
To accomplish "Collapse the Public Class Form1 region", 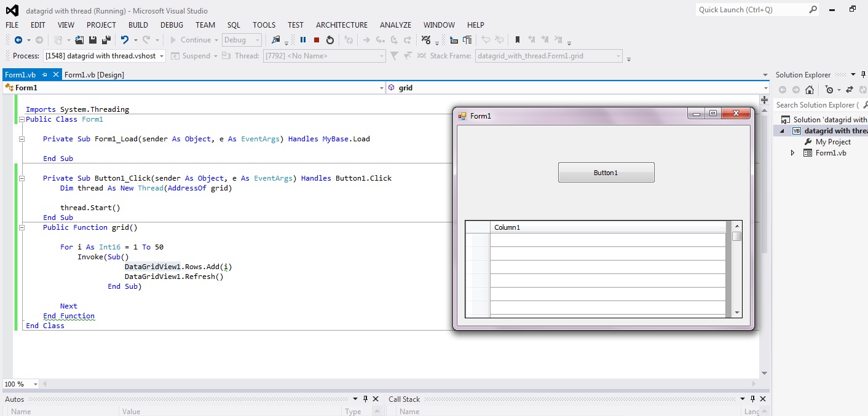I will (22, 119).
